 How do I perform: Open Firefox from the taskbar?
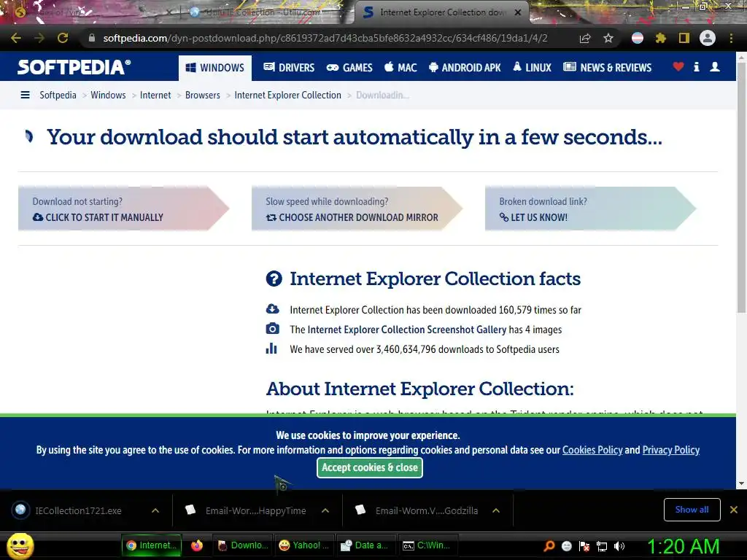(x=196, y=545)
